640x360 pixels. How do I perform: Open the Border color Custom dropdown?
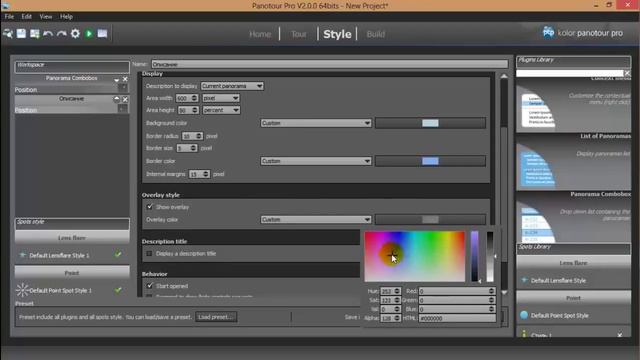point(316,161)
